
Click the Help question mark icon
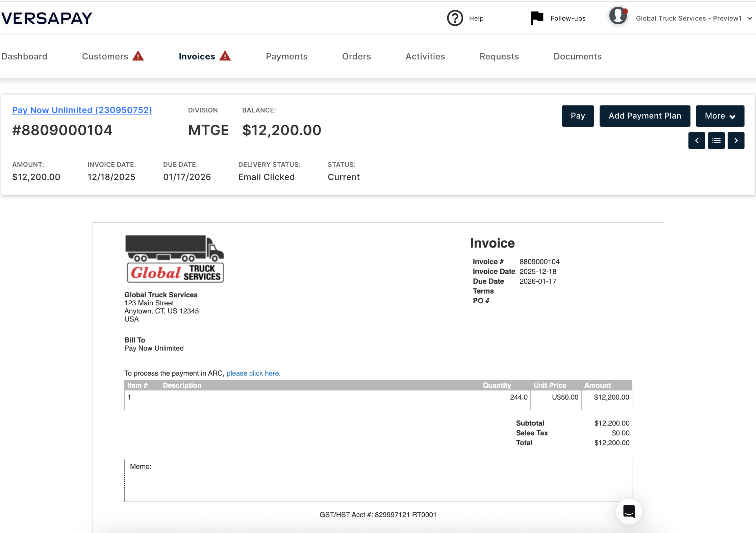(455, 18)
